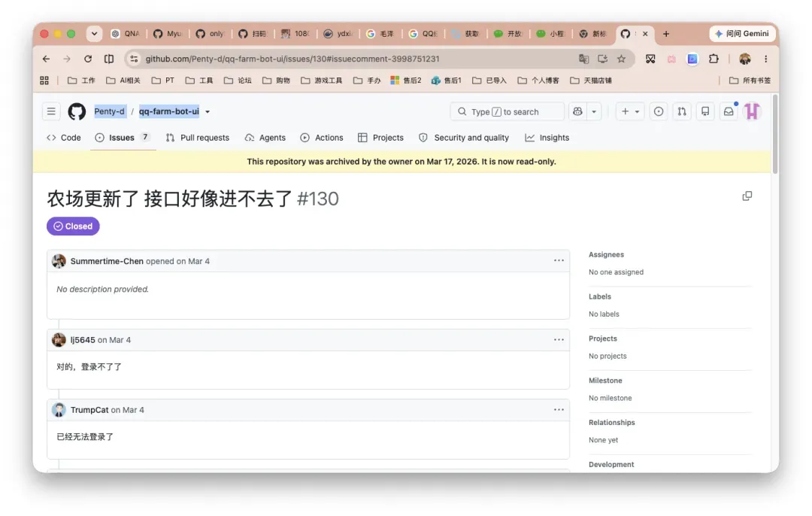812x516 pixels.
Task: Open the 论坛 bookmark folder
Action: 238,80
